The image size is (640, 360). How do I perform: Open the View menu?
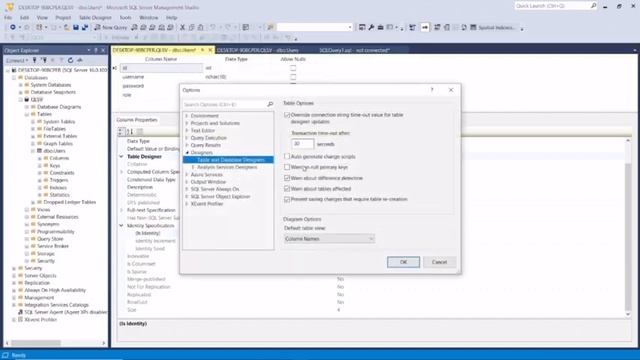pos(42,18)
